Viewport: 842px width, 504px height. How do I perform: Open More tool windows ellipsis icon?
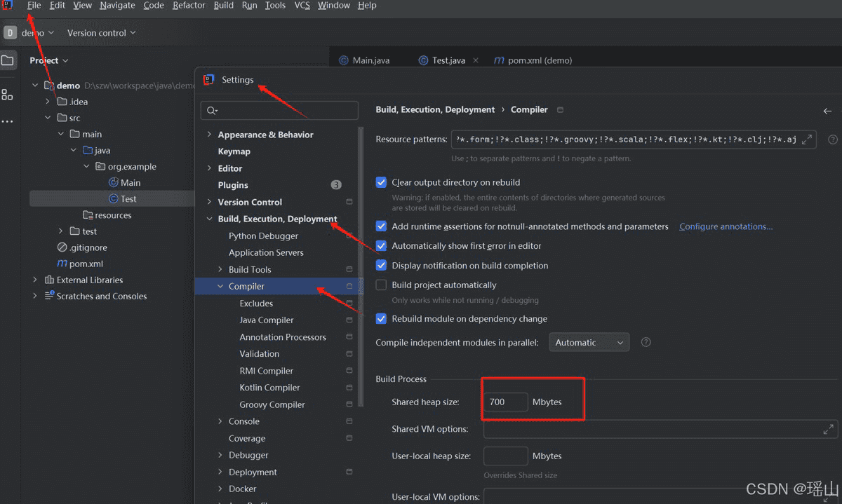coord(7,121)
